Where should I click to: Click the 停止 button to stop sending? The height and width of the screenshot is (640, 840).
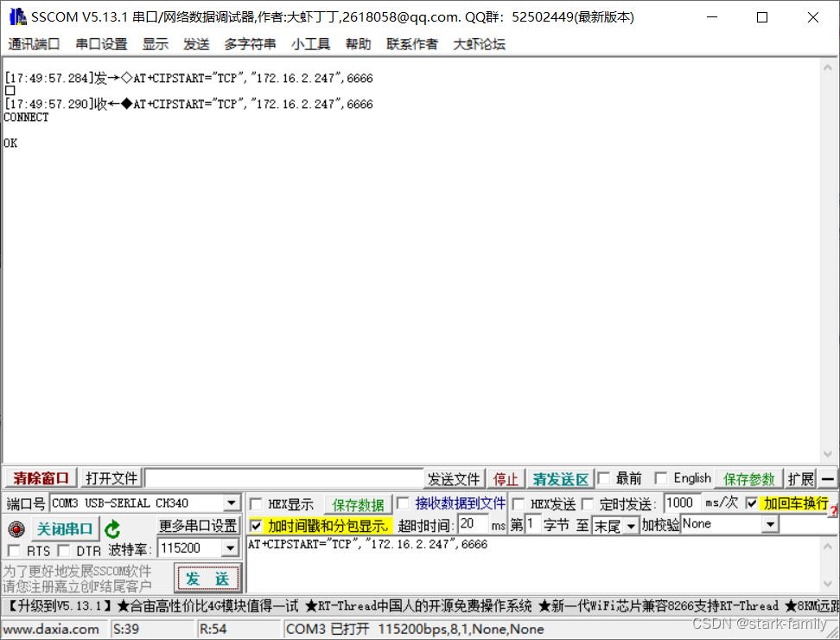[506, 479]
